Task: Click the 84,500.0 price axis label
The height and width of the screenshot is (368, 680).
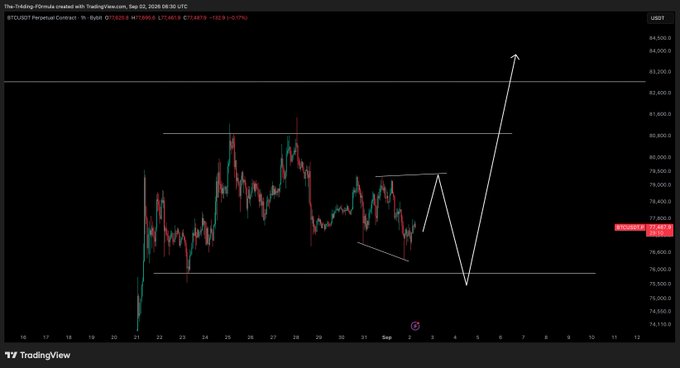Action: click(660, 38)
